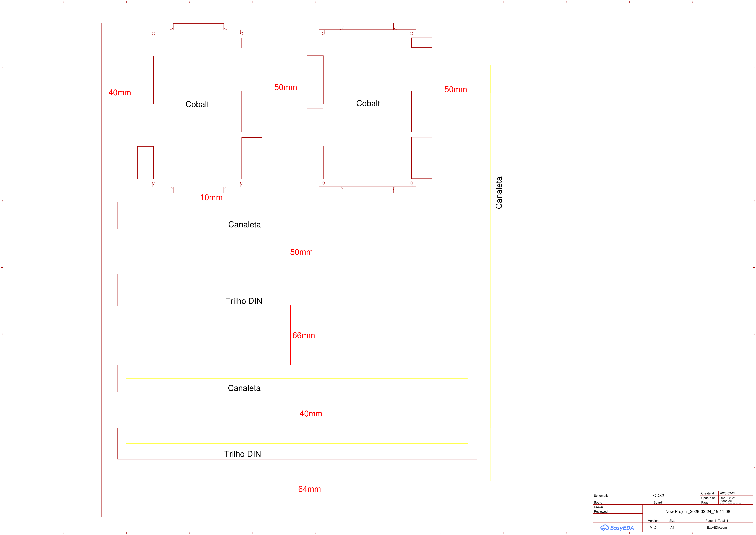
Task: Select the 64mm dimension label
Action: (x=309, y=489)
